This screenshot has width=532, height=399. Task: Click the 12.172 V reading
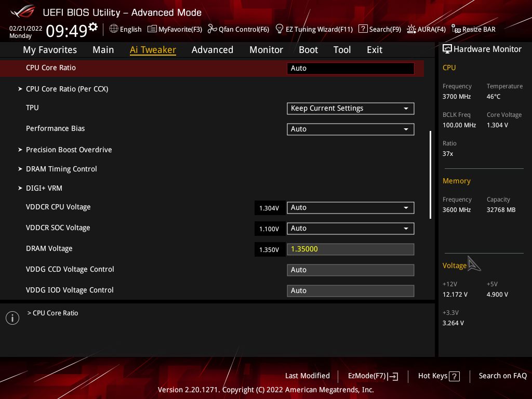(x=455, y=295)
